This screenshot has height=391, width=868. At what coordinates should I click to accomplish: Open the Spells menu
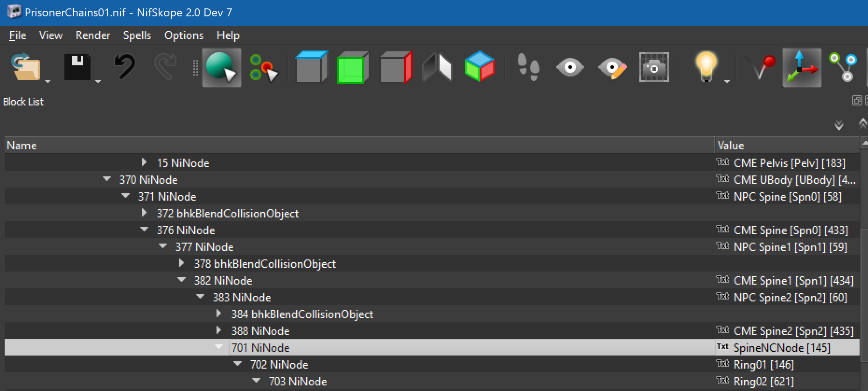(137, 35)
